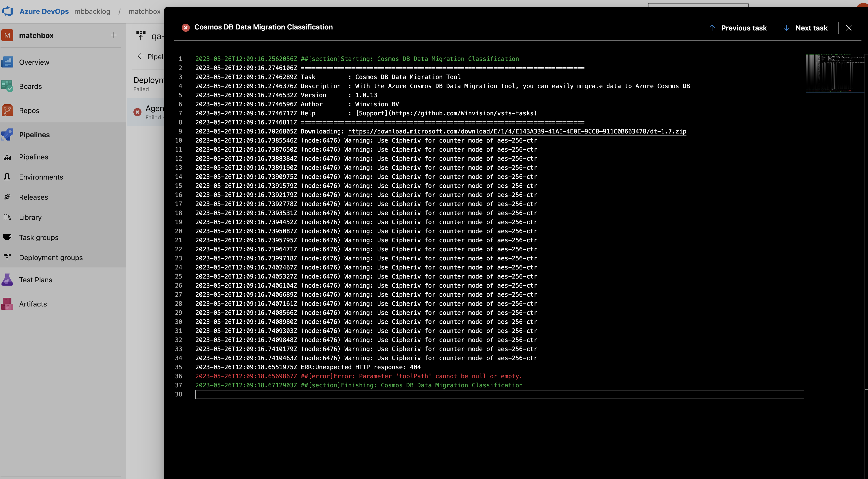Create new project with plus button
Screen dimensions: 868x479
pyautogui.click(x=114, y=35)
